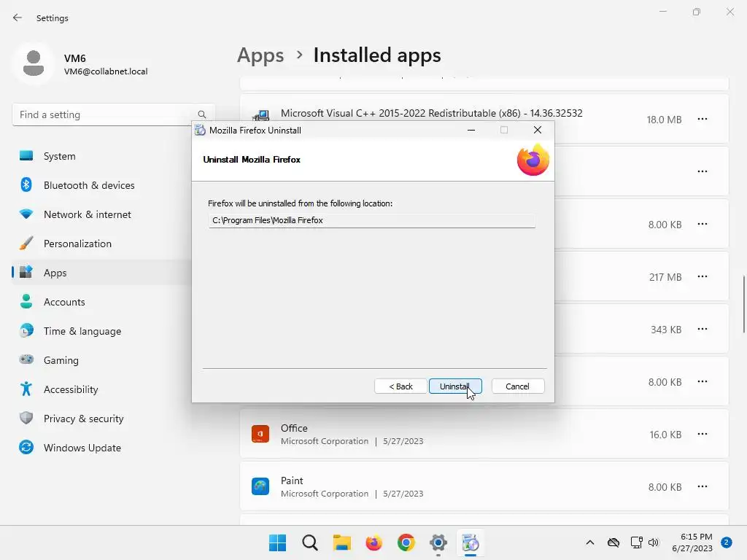Click the VM6@collabnet.local account text
747x560 pixels.
[106, 71]
